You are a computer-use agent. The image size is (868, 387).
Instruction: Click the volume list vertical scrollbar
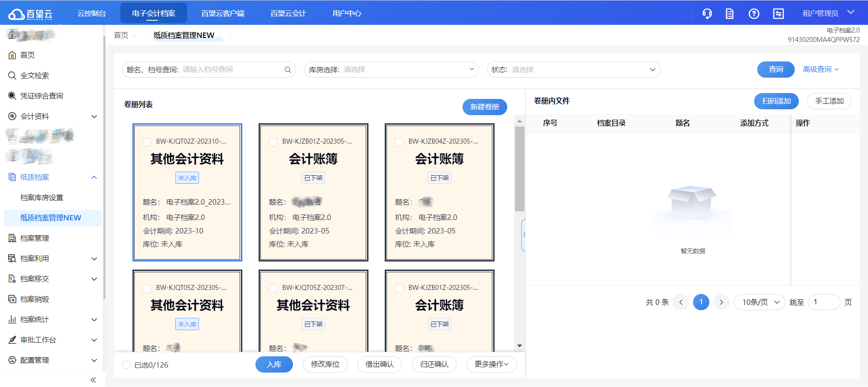pyautogui.click(x=520, y=169)
